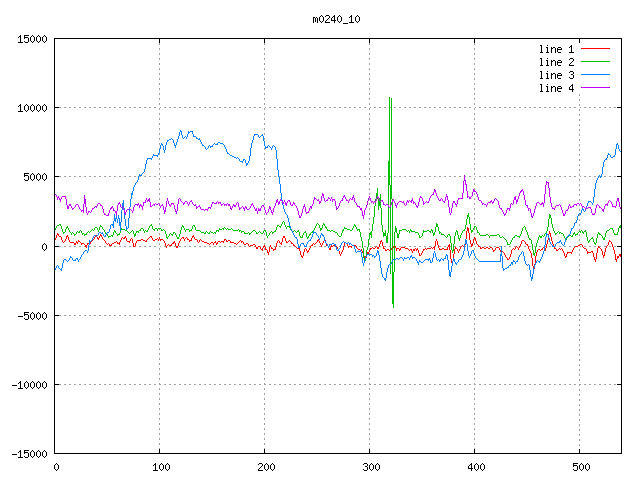The height and width of the screenshot is (480, 640).
Task: Click the -5000 y-axis tick label
Action: click(x=31, y=316)
